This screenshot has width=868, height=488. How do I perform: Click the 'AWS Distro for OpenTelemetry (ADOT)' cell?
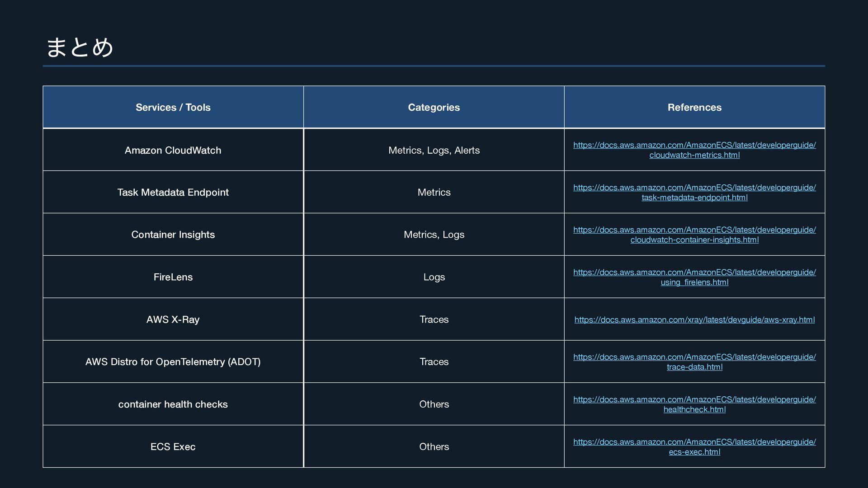173,361
